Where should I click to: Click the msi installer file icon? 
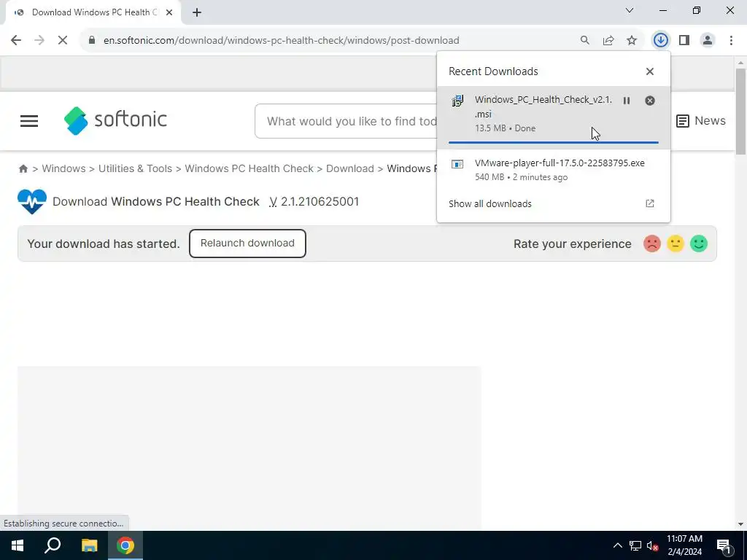coord(457,101)
